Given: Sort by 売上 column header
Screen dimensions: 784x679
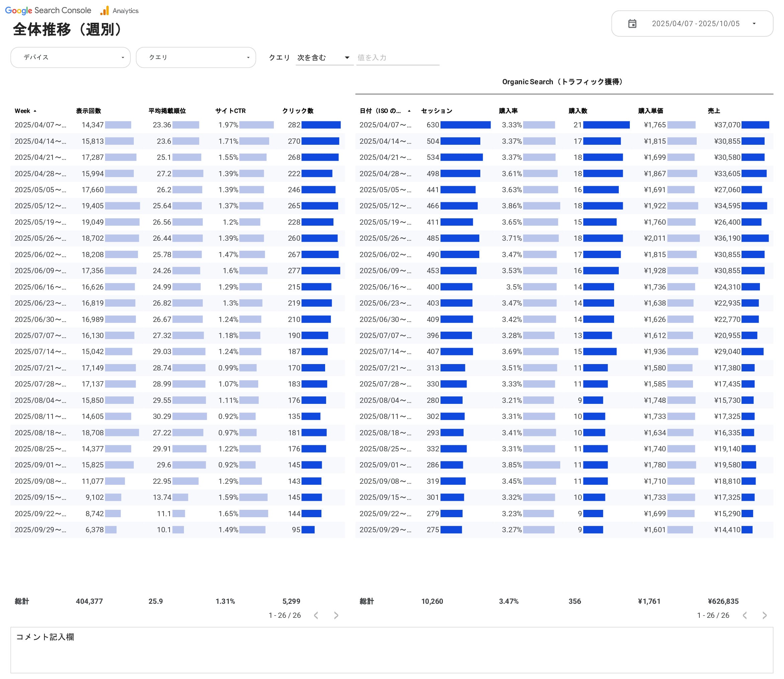Looking at the screenshot, I should (713, 111).
